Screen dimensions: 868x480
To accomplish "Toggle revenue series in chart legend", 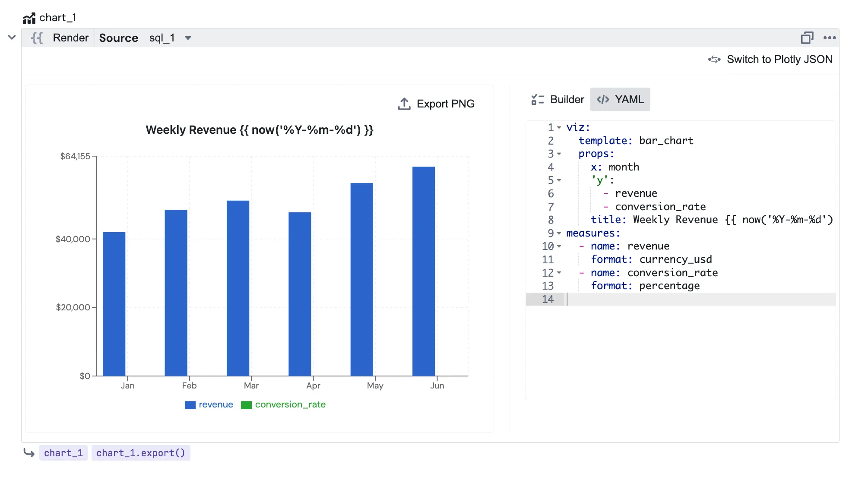I will (x=209, y=405).
